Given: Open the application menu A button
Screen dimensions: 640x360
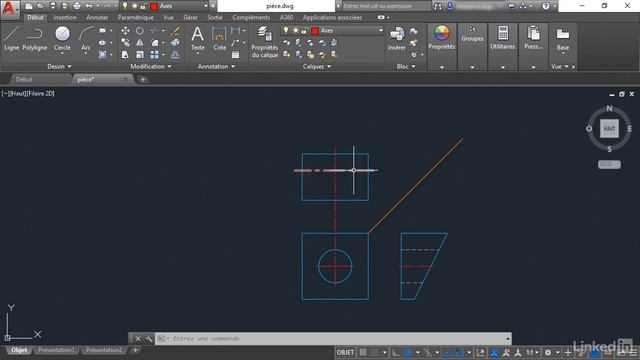Looking at the screenshot, I should tap(9, 9).
